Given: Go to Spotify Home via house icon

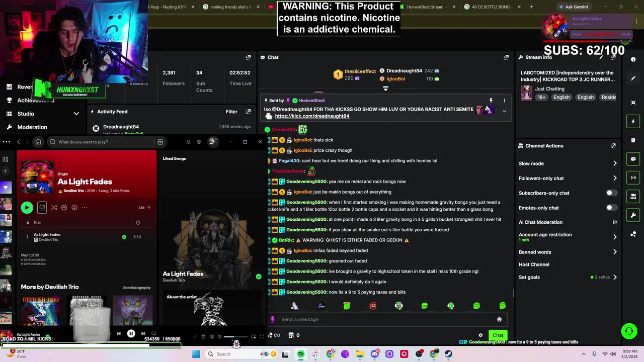Looking at the screenshot, I should 38,142.
